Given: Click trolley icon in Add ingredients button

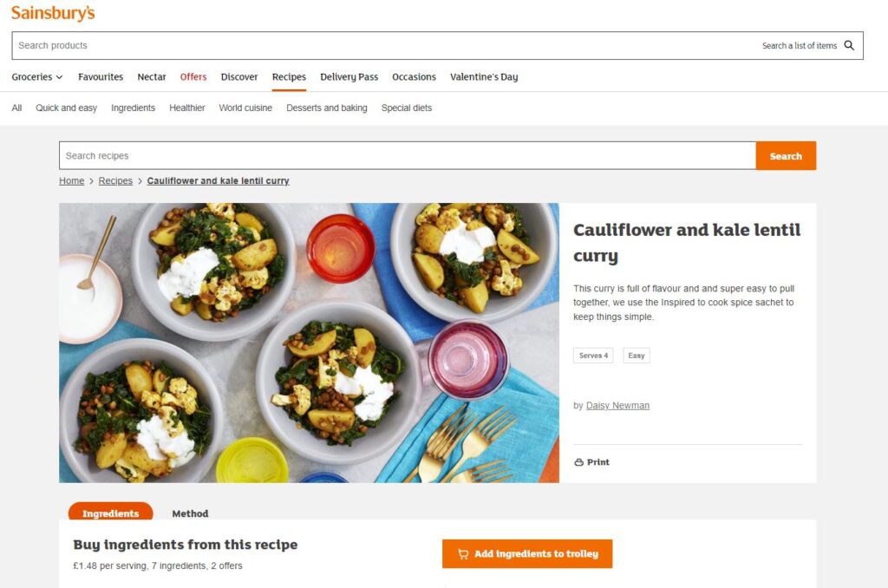Looking at the screenshot, I should 463,554.
